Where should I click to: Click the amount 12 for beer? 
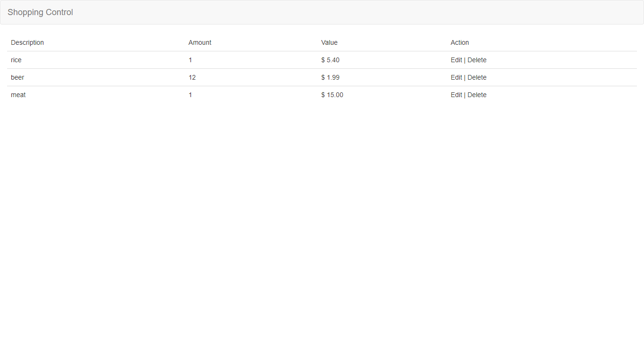192,77
